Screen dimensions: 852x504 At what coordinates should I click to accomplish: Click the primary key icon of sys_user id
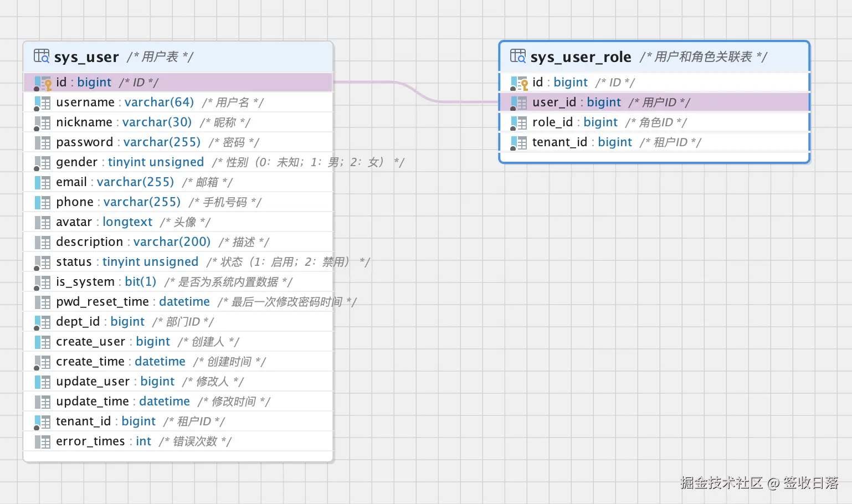[x=43, y=83]
